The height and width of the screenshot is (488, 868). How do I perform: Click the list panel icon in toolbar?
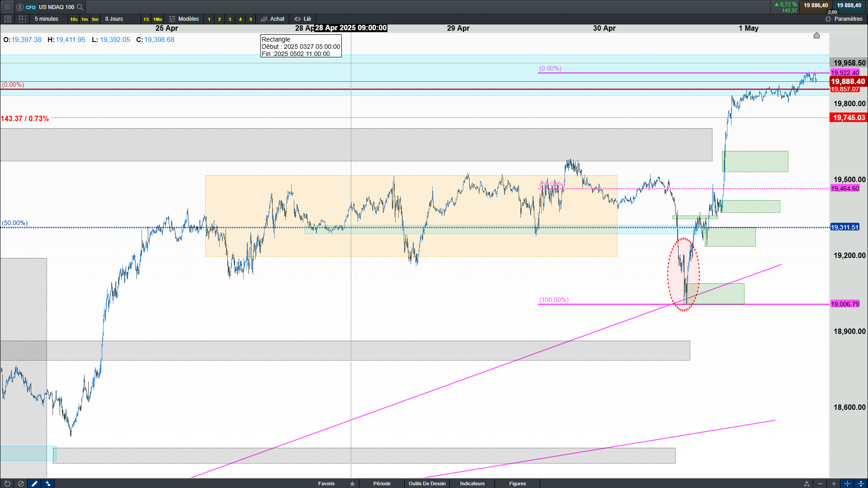click(8, 19)
